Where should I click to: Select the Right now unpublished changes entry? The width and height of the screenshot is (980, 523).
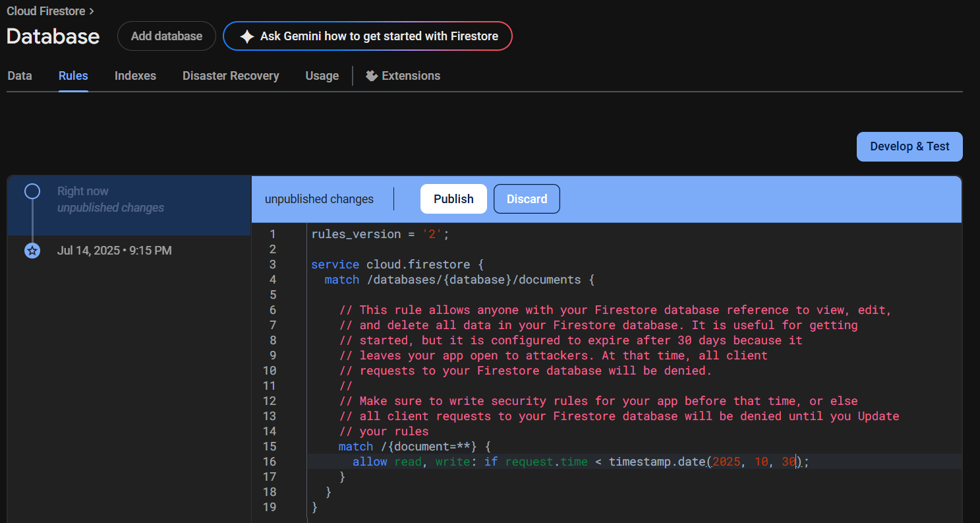[110, 199]
